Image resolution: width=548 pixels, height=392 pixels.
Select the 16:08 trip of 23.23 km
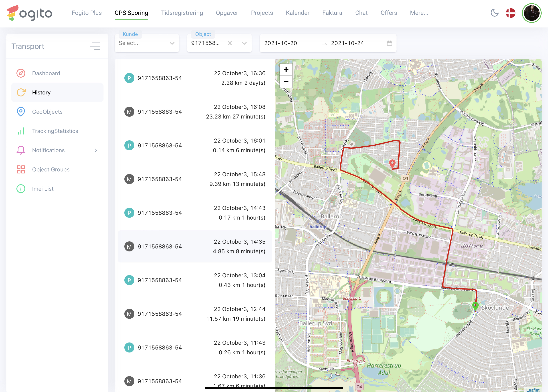(195, 112)
